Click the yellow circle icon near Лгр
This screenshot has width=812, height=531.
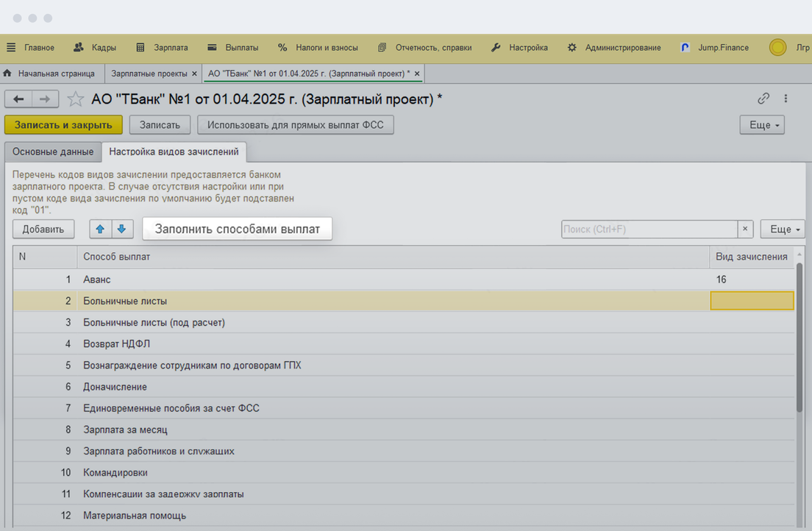[x=777, y=48]
